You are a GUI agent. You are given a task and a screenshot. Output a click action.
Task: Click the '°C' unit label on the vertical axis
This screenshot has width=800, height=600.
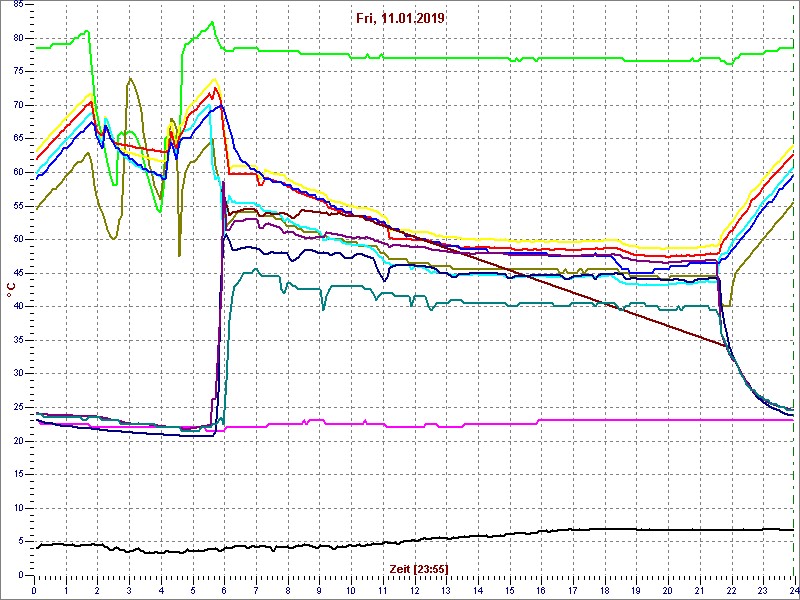point(11,290)
